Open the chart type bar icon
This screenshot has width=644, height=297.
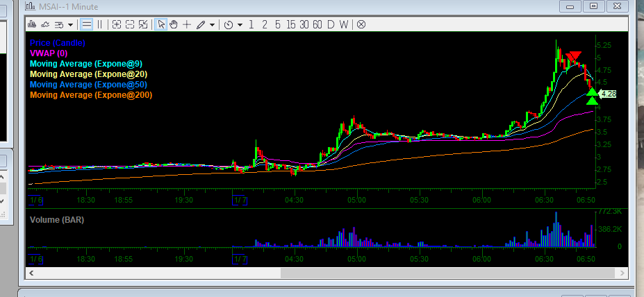pos(32,24)
